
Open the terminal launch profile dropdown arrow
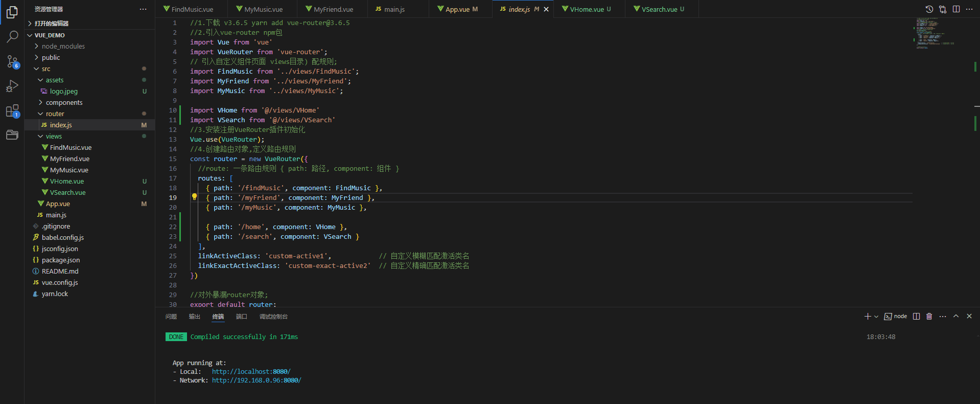(876, 317)
